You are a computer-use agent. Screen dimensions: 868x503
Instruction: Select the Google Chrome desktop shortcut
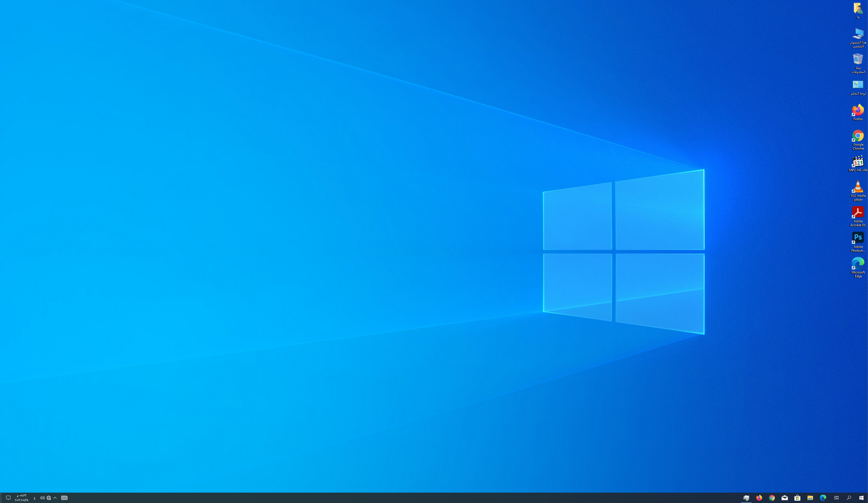(858, 140)
